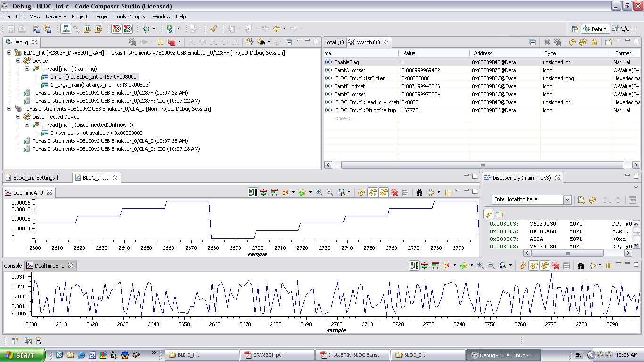
Task: Switch to the BLDC_Int-Settings.h editor tab
Action: click(x=36, y=178)
